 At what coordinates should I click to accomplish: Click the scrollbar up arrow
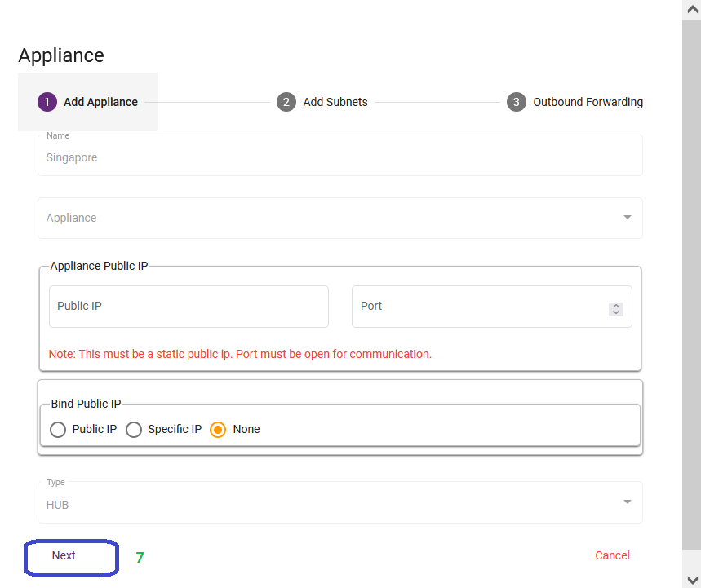691,10
